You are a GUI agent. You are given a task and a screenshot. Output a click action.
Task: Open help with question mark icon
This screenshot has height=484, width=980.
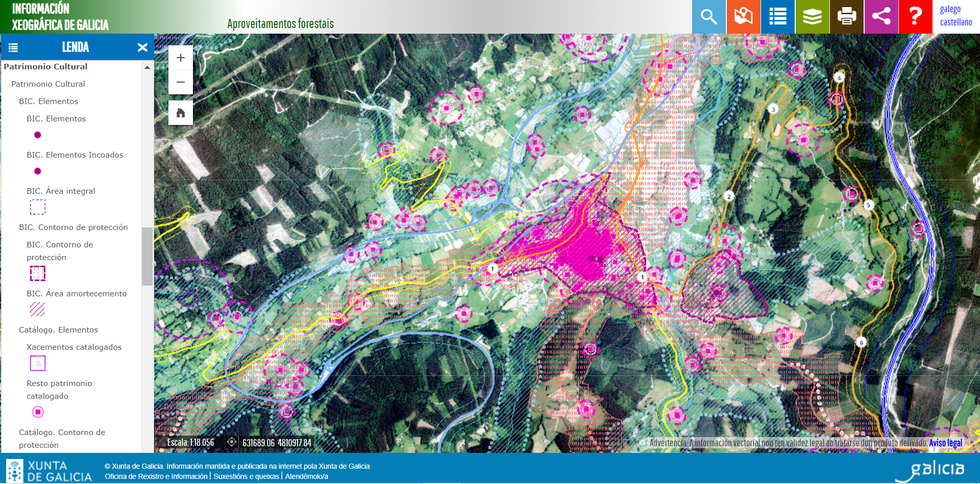pyautogui.click(x=916, y=17)
